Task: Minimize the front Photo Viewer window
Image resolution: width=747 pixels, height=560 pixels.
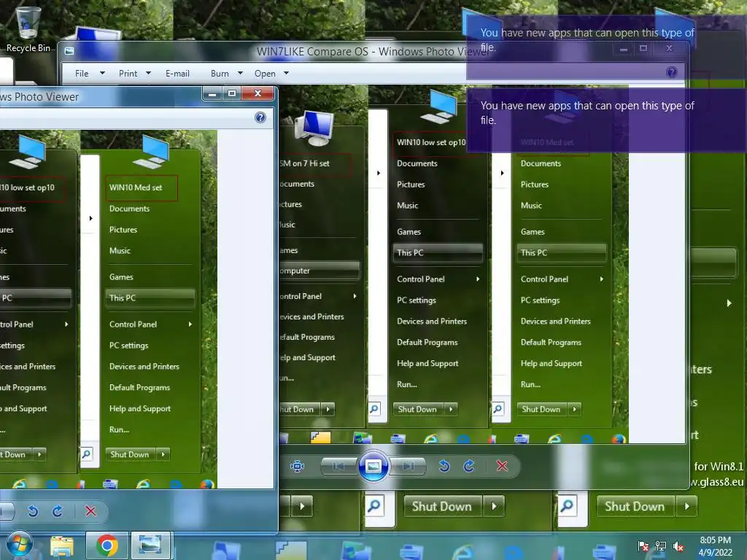Action: point(212,93)
